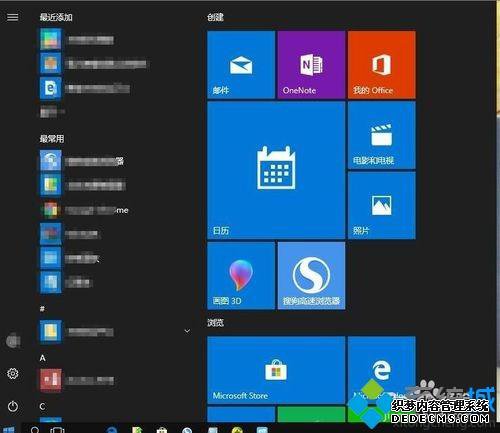
Task: Open Task View from the taskbar
Action: [x=57, y=430]
